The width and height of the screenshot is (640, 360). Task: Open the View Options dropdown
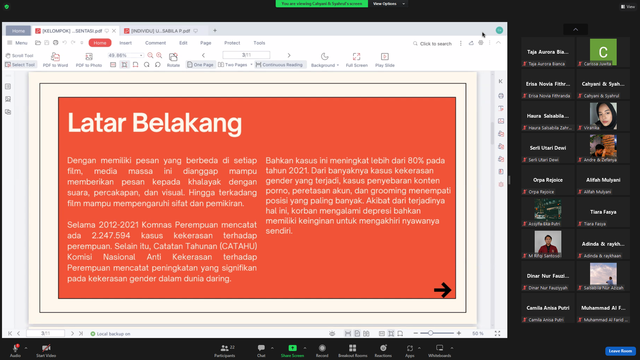[x=388, y=4]
